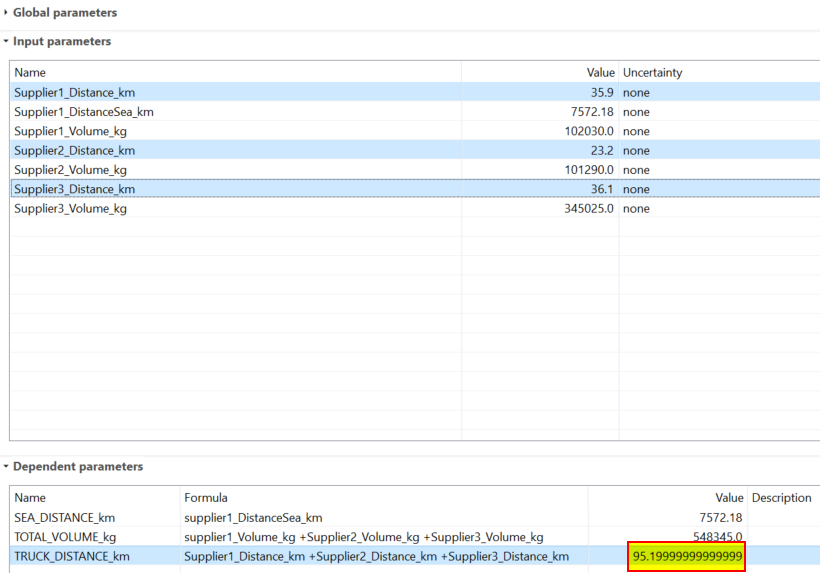Image resolution: width=820 pixels, height=573 pixels.
Task: Edit the TRUCK_DISTANCE_km formula cell
Action: pyautogui.click(x=376, y=556)
